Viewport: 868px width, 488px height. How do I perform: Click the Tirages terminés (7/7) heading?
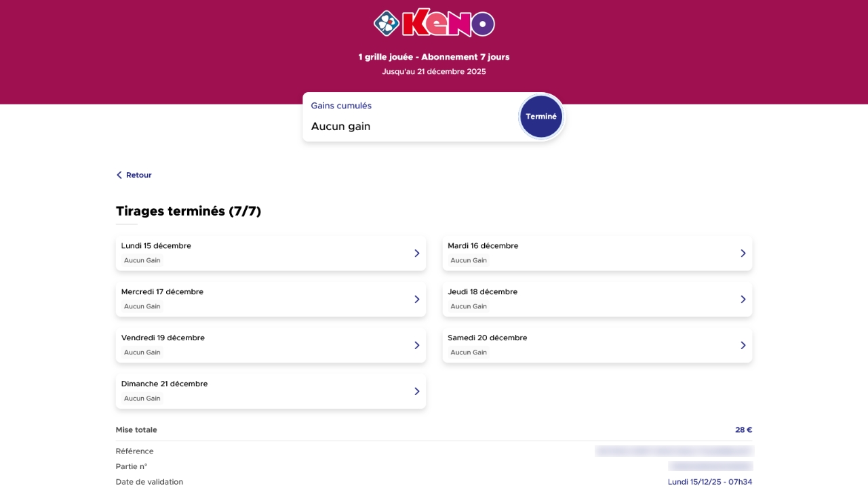pyautogui.click(x=189, y=211)
